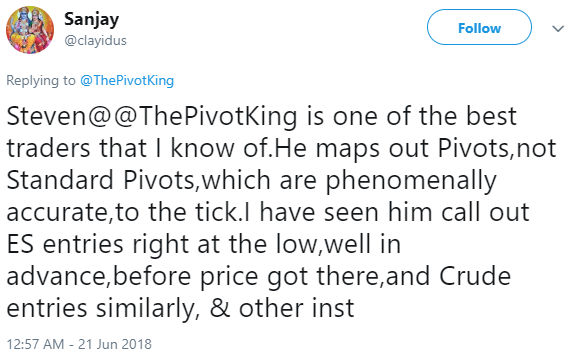Click the @ThePivotKing mention in tweet body

click(x=205, y=117)
